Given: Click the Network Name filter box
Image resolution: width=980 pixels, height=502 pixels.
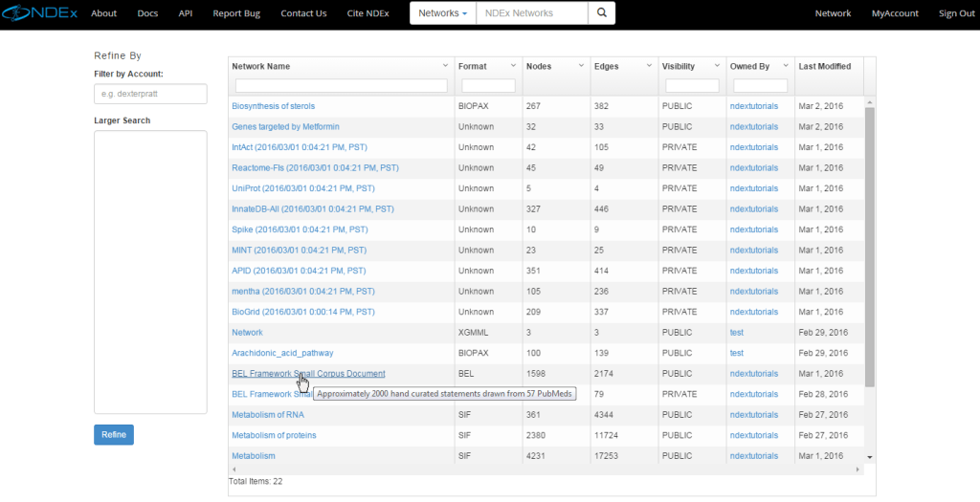Looking at the screenshot, I should [x=342, y=85].
